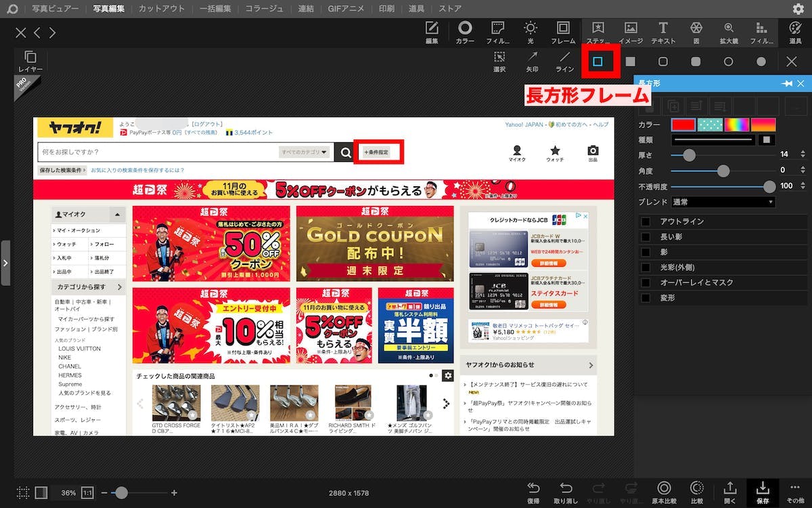Click the zoom out minus button
The width and height of the screenshot is (812, 508).
point(104,493)
